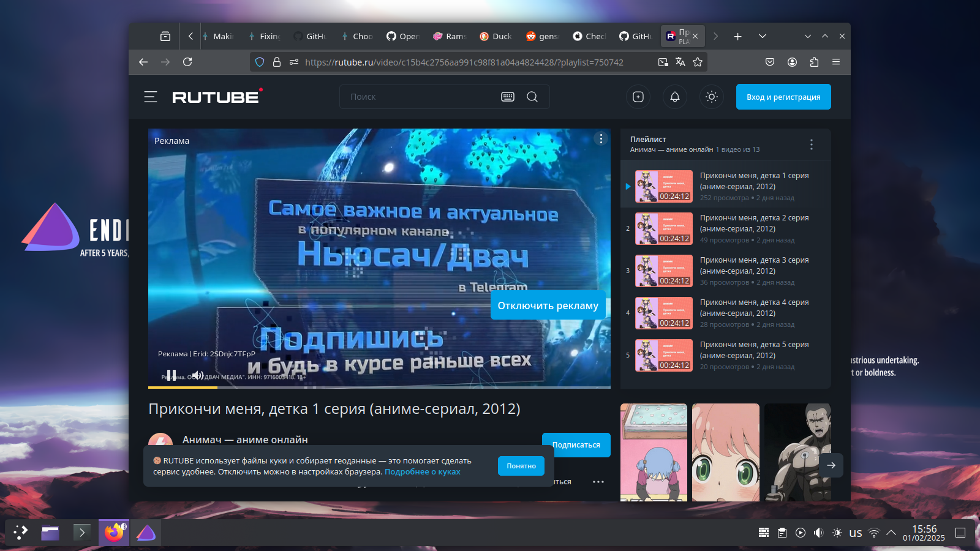This screenshot has width=980, height=551.
Task: Open picture-in-picture icon in address bar
Action: (x=663, y=62)
